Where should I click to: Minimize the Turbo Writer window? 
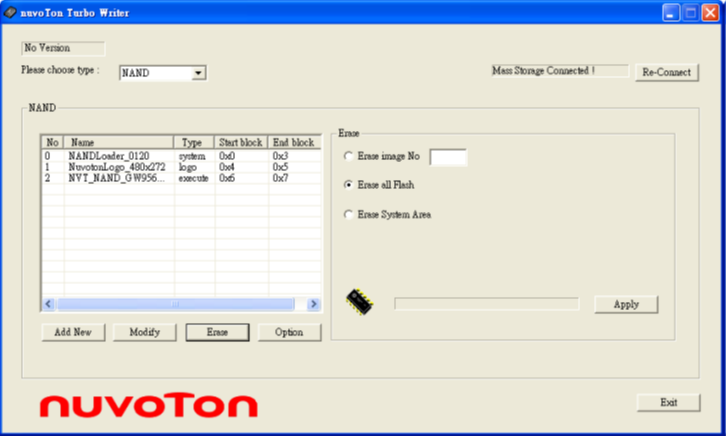(670, 13)
